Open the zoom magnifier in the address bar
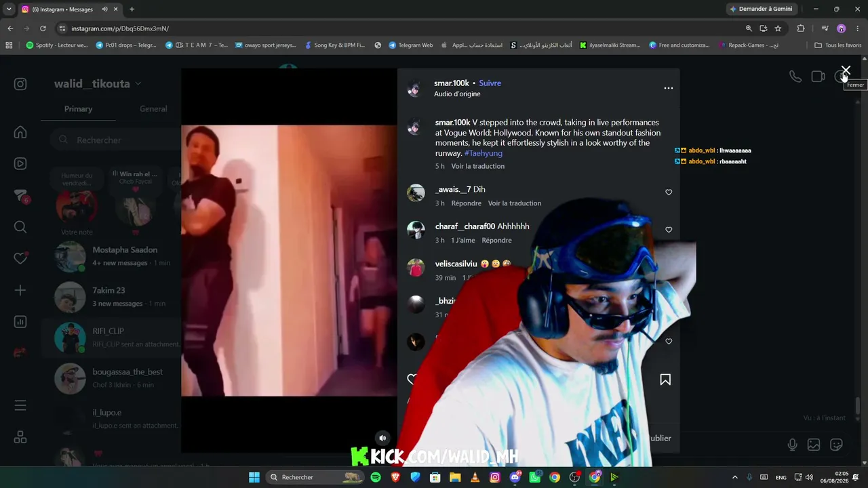 pyautogui.click(x=749, y=28)
